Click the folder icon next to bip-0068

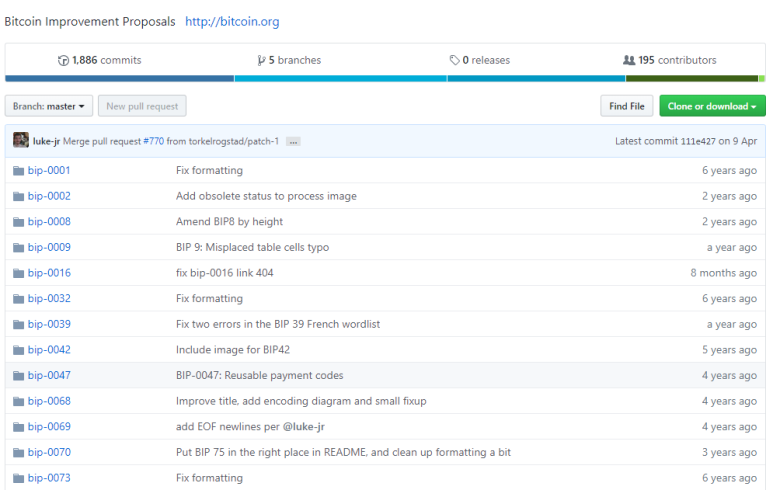19,401
